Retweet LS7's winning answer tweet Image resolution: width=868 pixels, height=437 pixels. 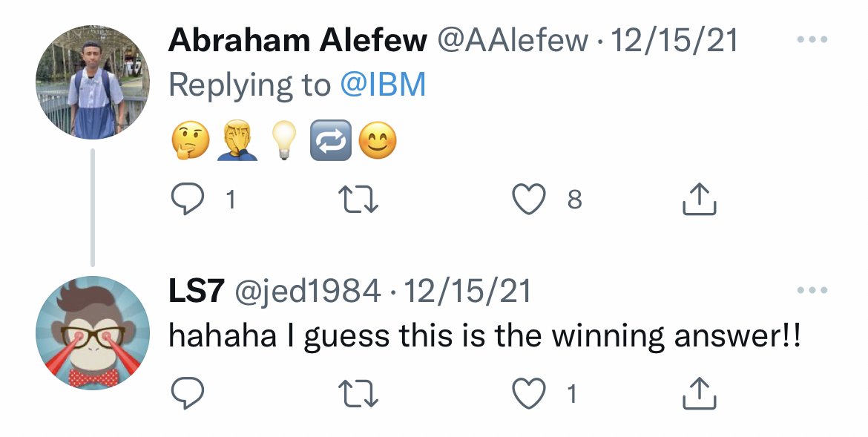click(358, 394)
